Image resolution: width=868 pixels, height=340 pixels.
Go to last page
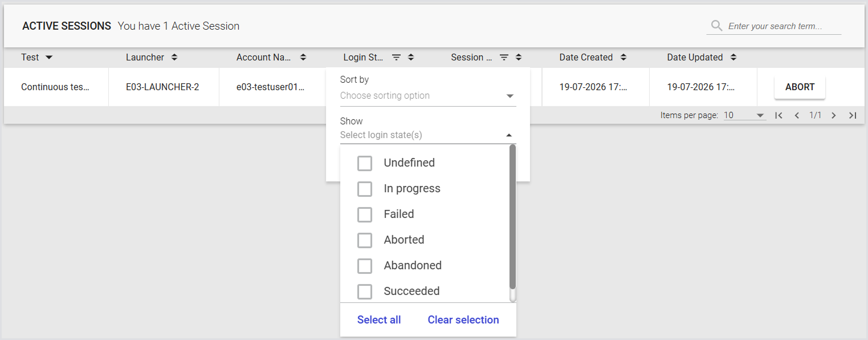pos(853,115)
